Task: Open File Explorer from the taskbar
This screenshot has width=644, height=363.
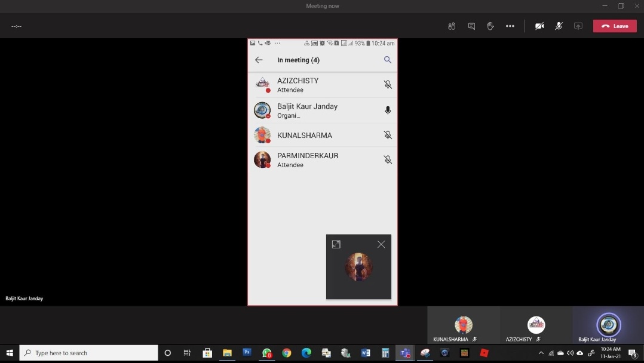Action: tap(227, 353)
